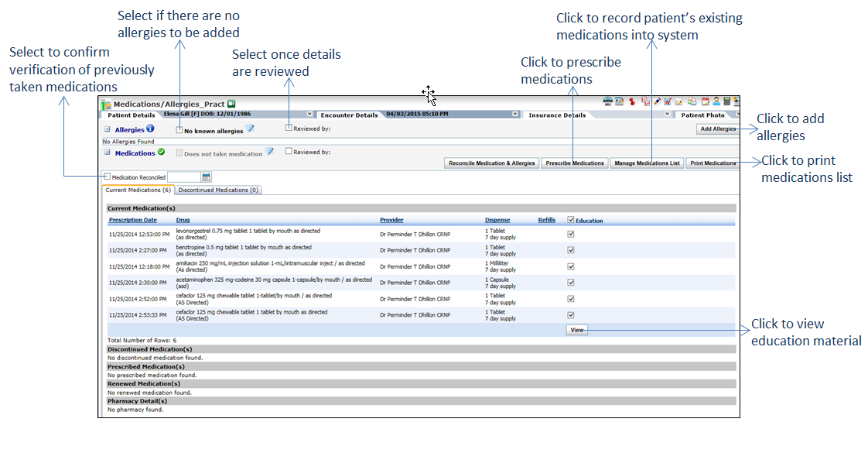Click the Medication Reconciled date field
Viewport: 868px width, 453px height.
click(183, 177)
